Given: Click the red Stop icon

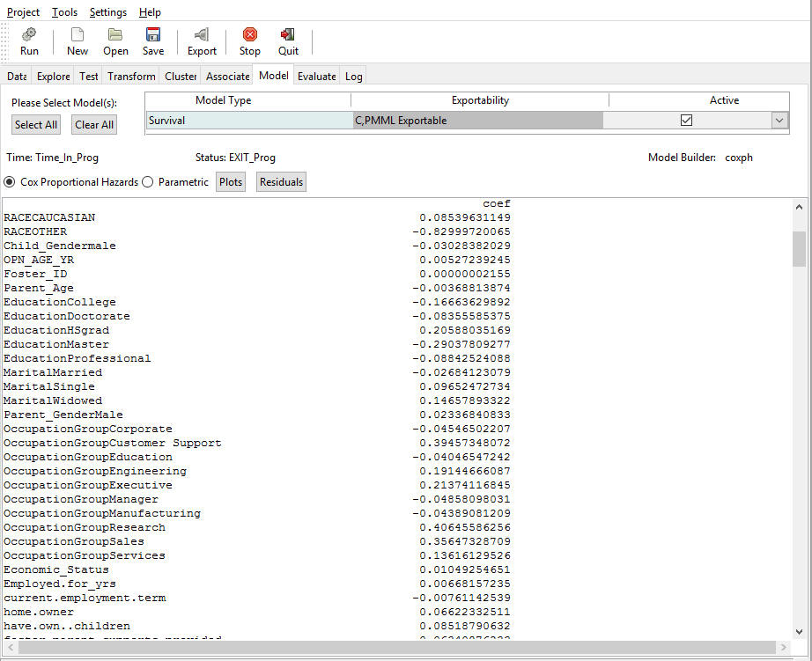Looking at the screenshot, I should pyautogui.click(x=249, y=34).
